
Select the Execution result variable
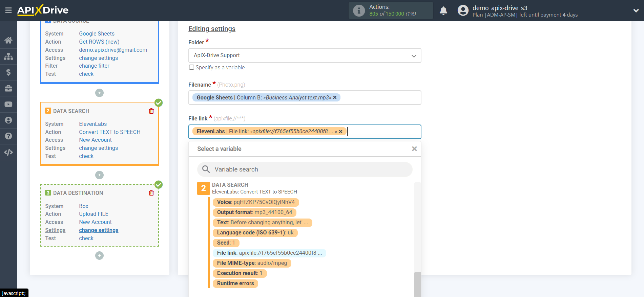[x=240, y=273]
